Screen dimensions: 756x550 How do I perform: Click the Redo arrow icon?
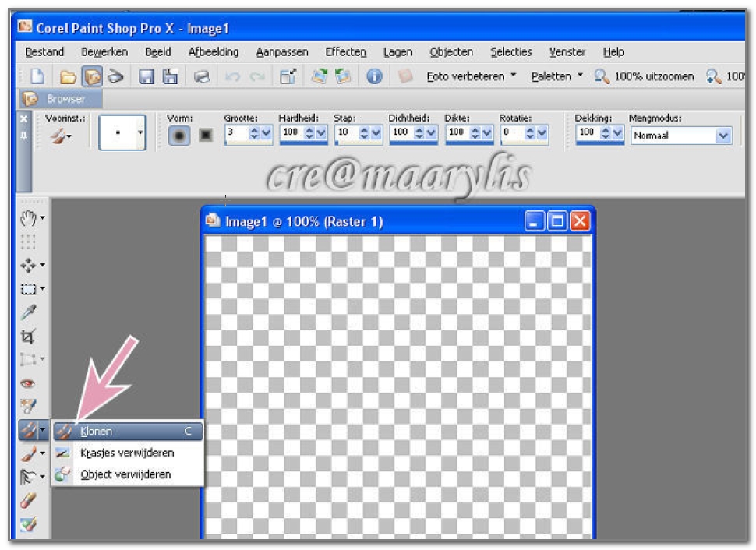(256, 76)
